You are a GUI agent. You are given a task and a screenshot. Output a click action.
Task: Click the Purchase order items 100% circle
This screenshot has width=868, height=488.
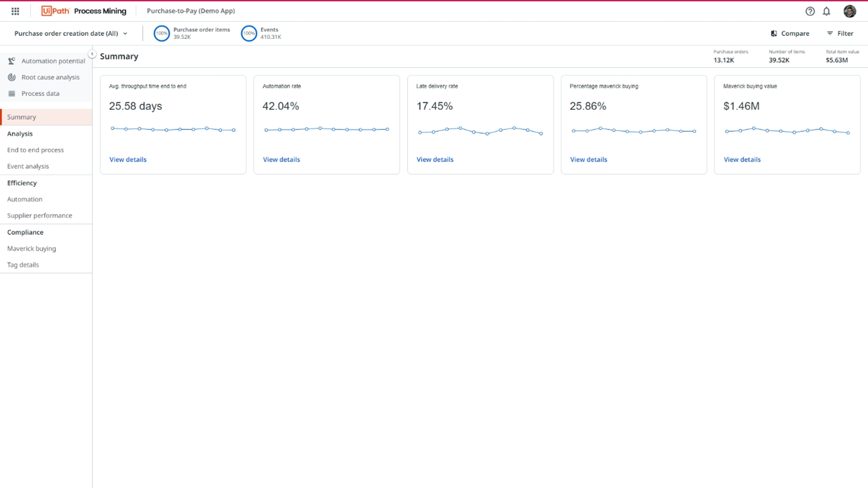point(161,33)
